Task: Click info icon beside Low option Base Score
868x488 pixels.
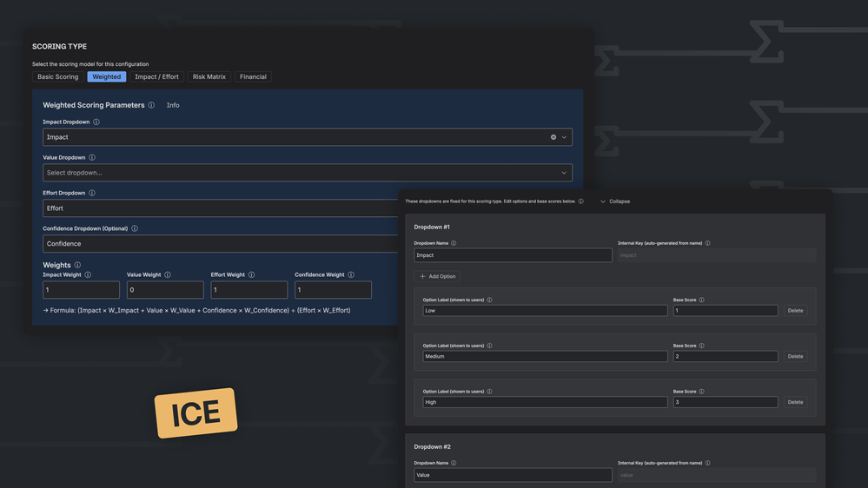Action: (701, 300)
